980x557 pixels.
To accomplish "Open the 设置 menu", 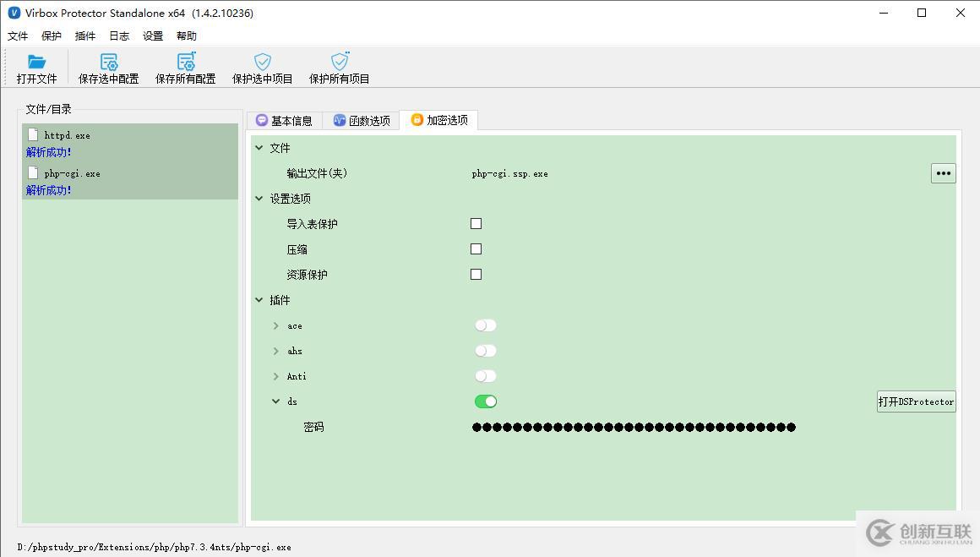I will tap(153, 35).
